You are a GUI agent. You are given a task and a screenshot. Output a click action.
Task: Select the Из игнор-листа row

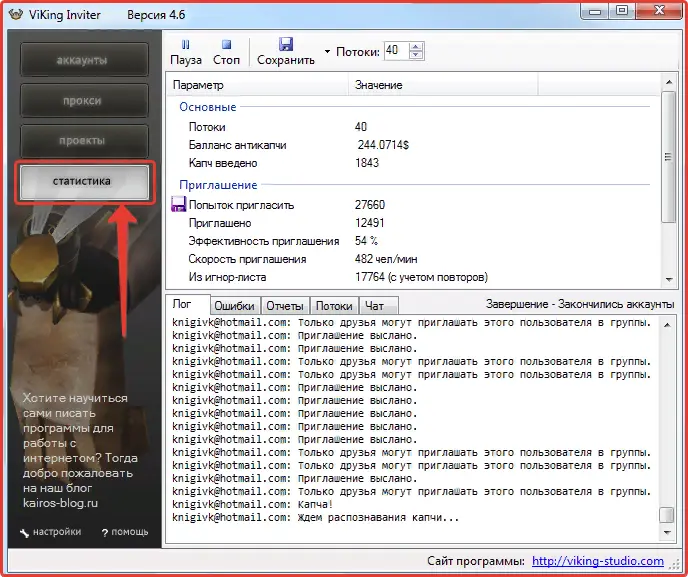point(412,277)
